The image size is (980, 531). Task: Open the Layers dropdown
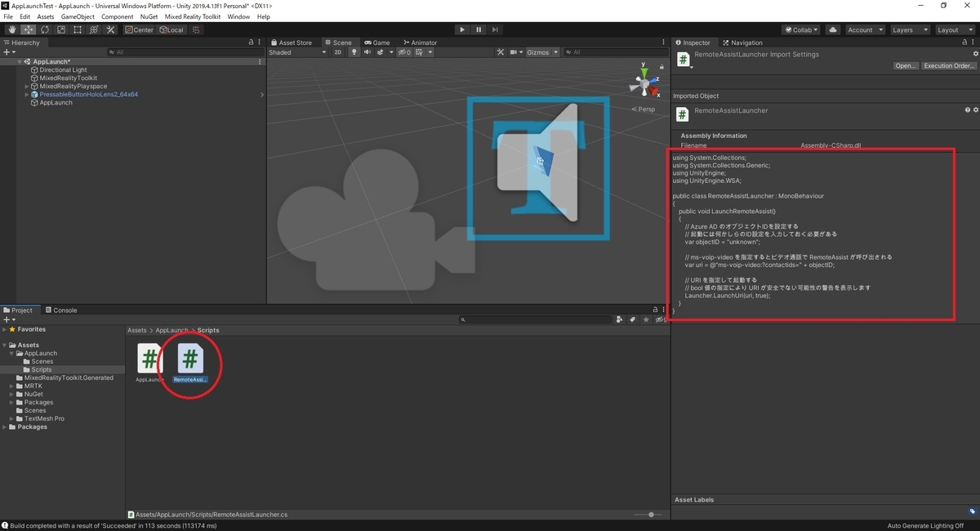[910, 29]
